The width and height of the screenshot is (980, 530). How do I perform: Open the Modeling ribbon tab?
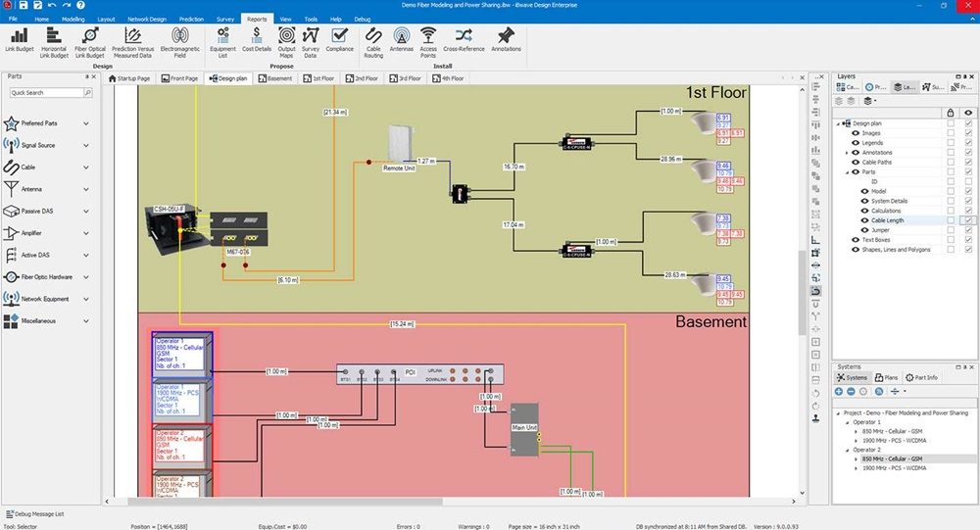tap(73, 19)
